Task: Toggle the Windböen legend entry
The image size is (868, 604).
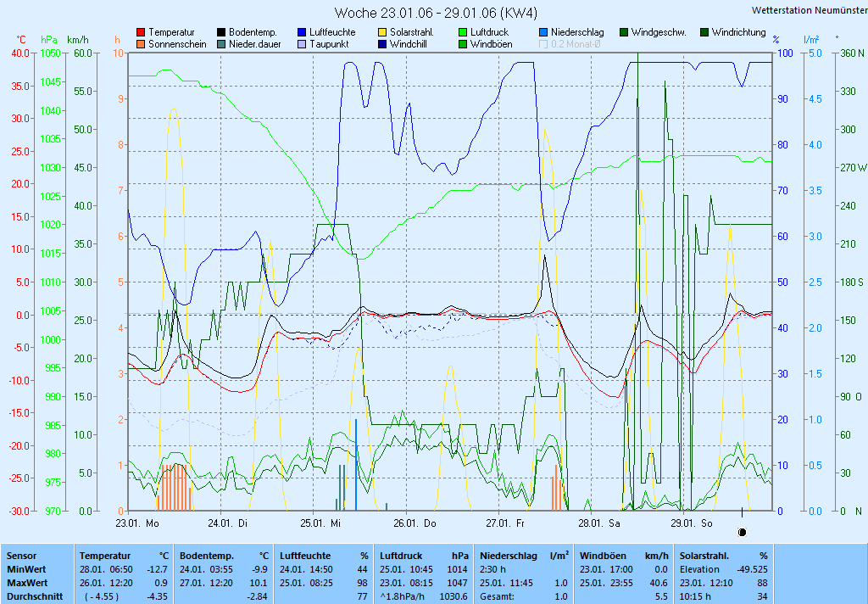Action: (x=485, y=44)
